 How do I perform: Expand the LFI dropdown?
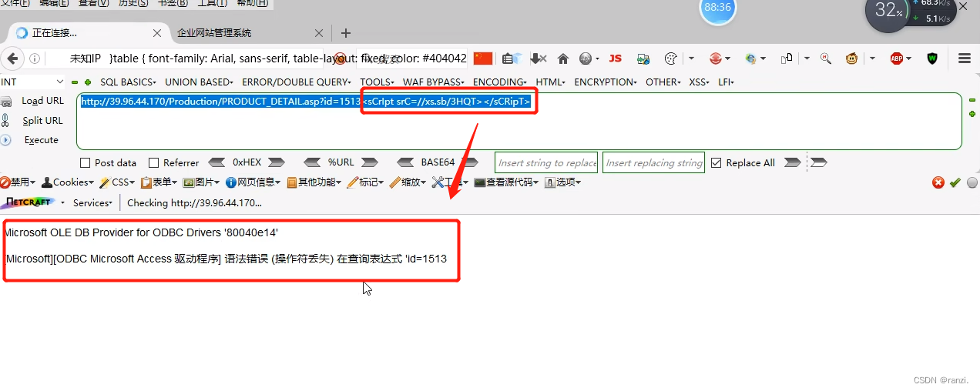click(x=726, y=82)
